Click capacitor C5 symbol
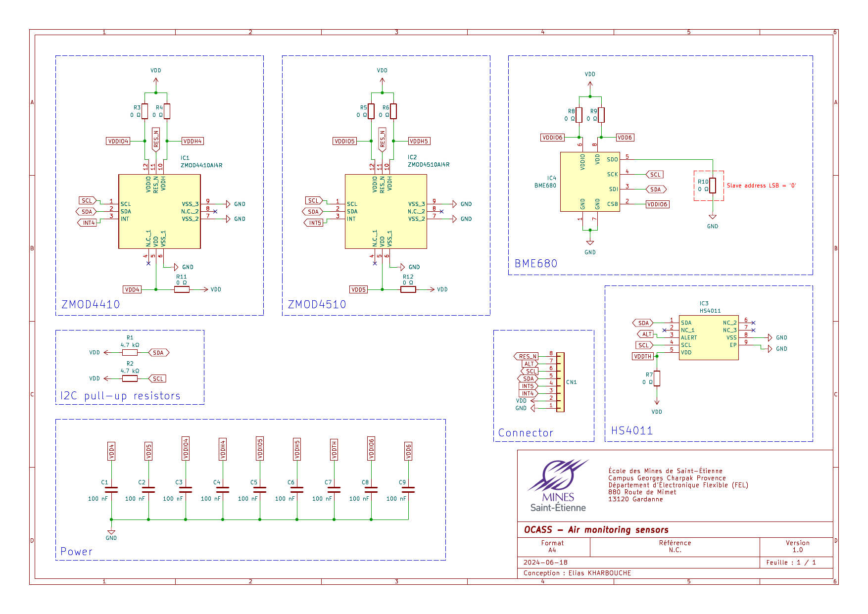868x614 pixels. point(260,490)
